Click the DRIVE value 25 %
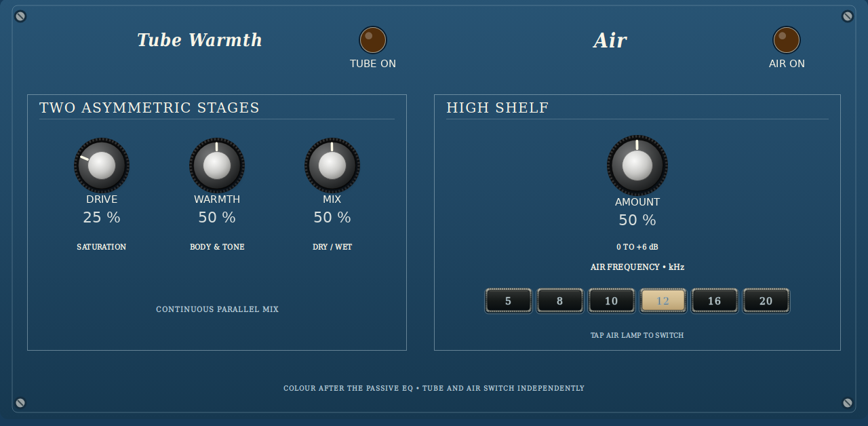Image resolution: width=868 pixels, height=426 pixels. tap(102, 218)
